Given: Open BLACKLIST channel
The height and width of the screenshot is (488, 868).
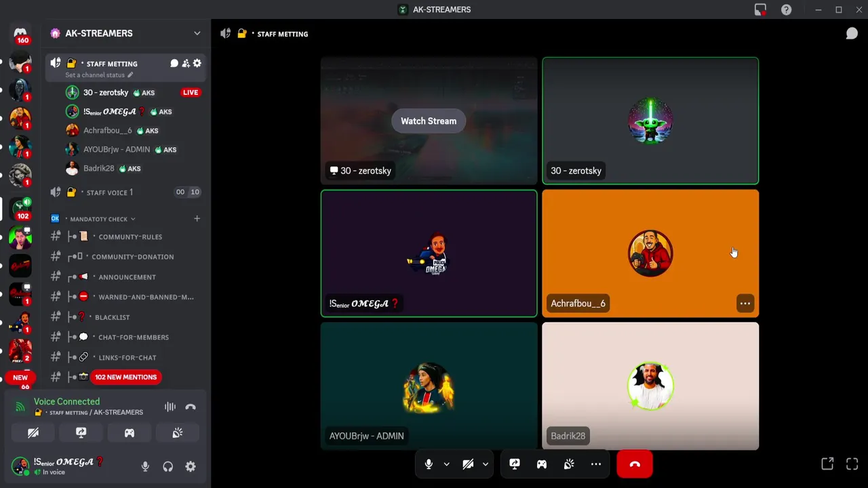Looking at the screenshot, I should 126,317.
